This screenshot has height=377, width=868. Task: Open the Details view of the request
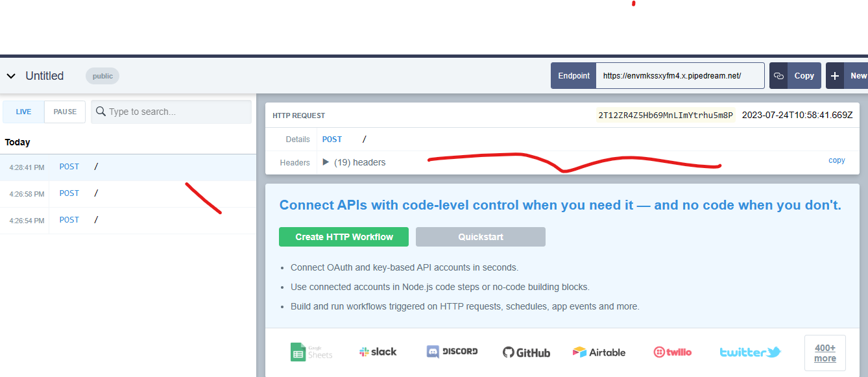click(x=298, y=139)
